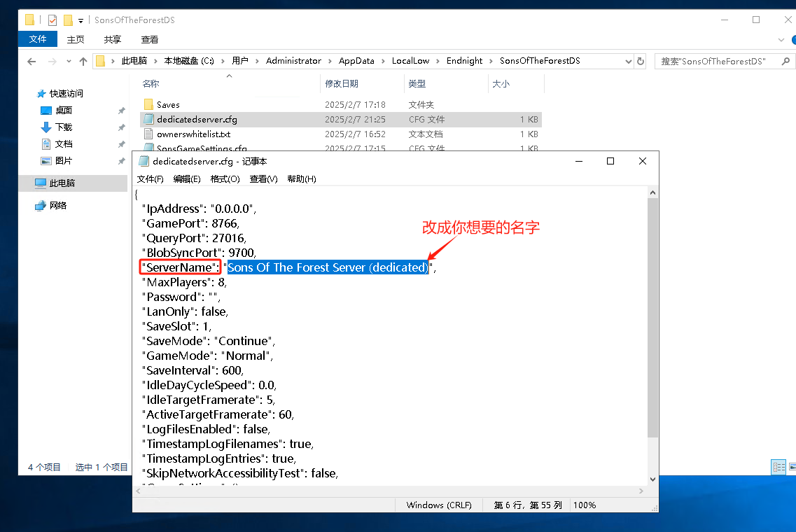Open the 共享 ribbon tab
The width and height of the screenshot is (796, 532).
112,40
